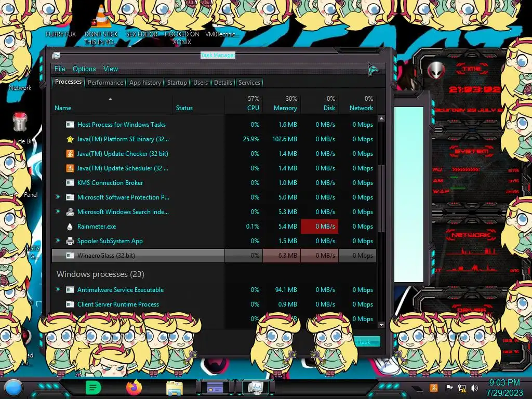Click the KMS Connection Broker icon
This screenshot has height=399, width=532.
pos(70,183)
